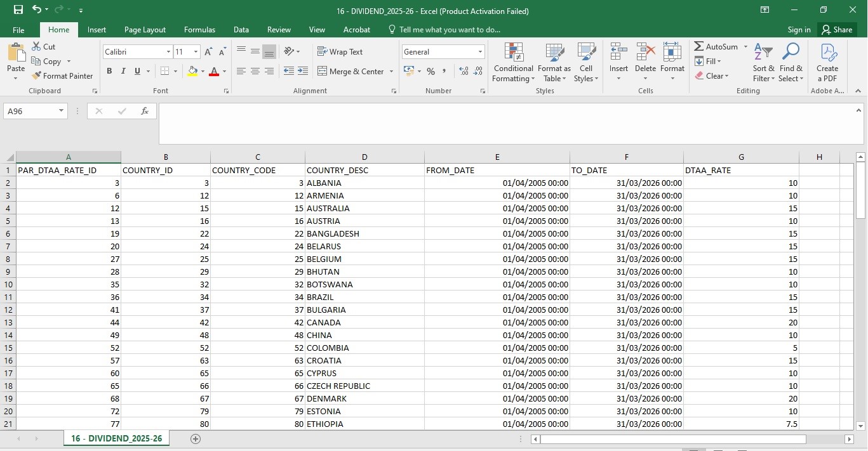The height and width of the screenshot is (451, 868).
Task: Click the Percent Style icon
Action: pos(431,72)
